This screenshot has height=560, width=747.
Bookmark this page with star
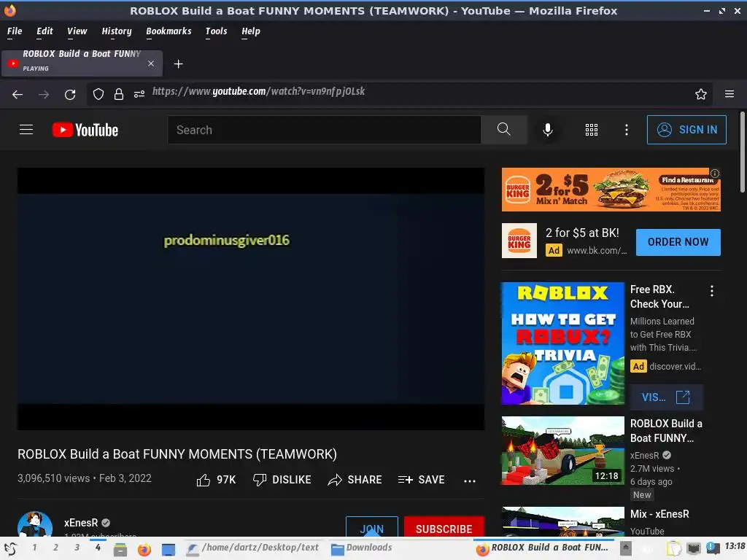(701, 94)
